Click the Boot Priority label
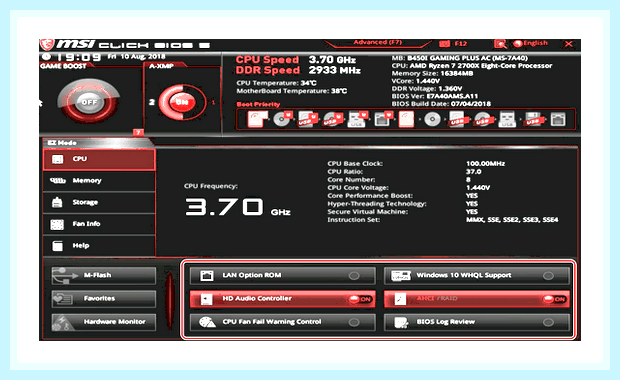Screen dimensions: 620x380 (x=258, y=104)
